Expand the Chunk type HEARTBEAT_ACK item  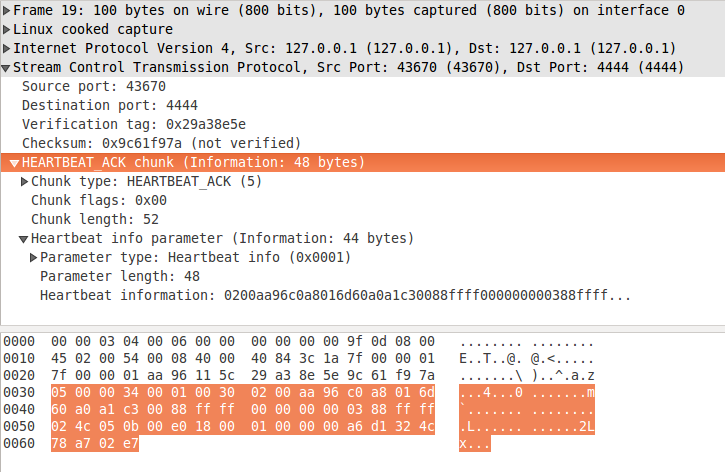24,181
